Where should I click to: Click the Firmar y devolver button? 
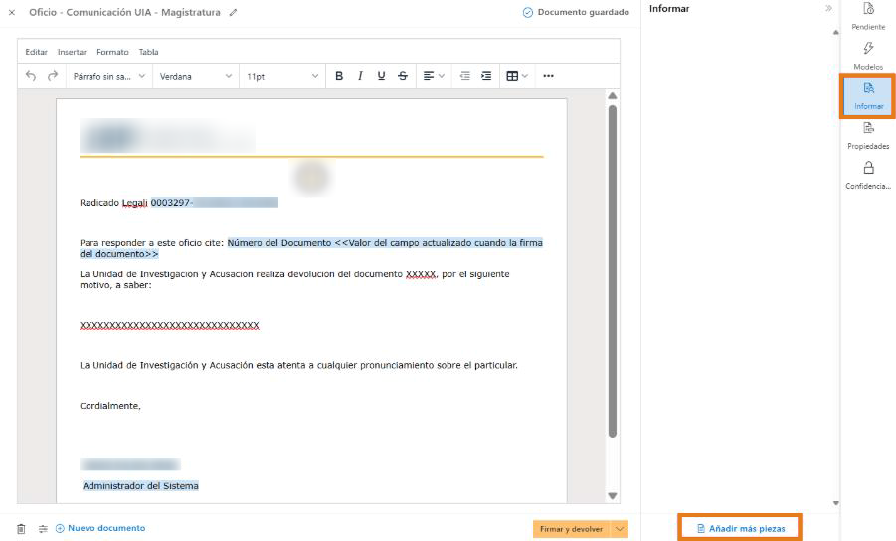click(x=571, y=529)
